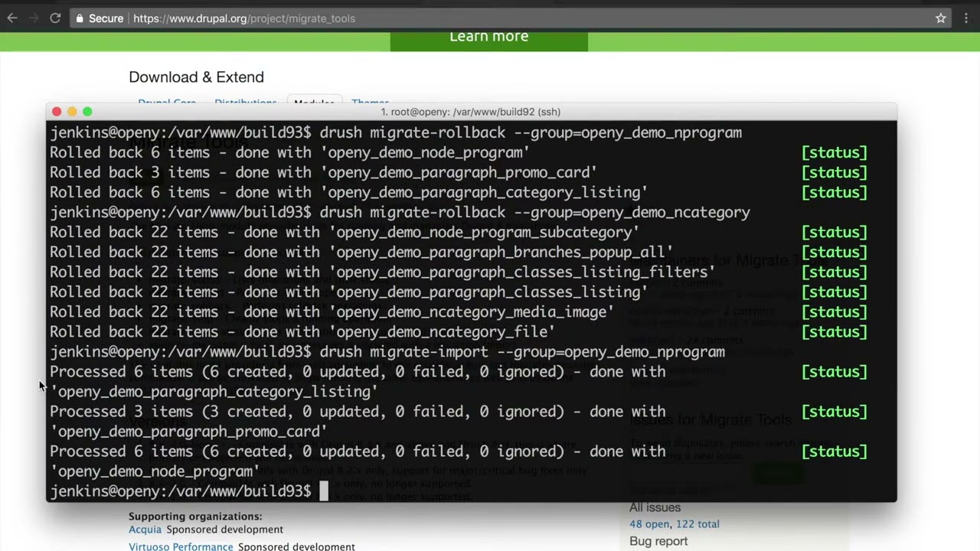Click the terminal cursor at last prompt
Screen dimensions: 980x551
[324, 491]
